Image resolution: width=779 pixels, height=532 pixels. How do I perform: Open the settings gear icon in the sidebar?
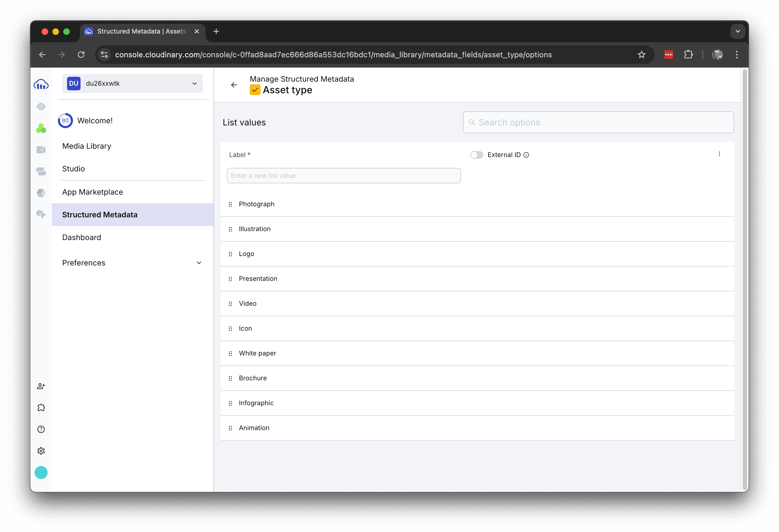[x=41, y=451]
